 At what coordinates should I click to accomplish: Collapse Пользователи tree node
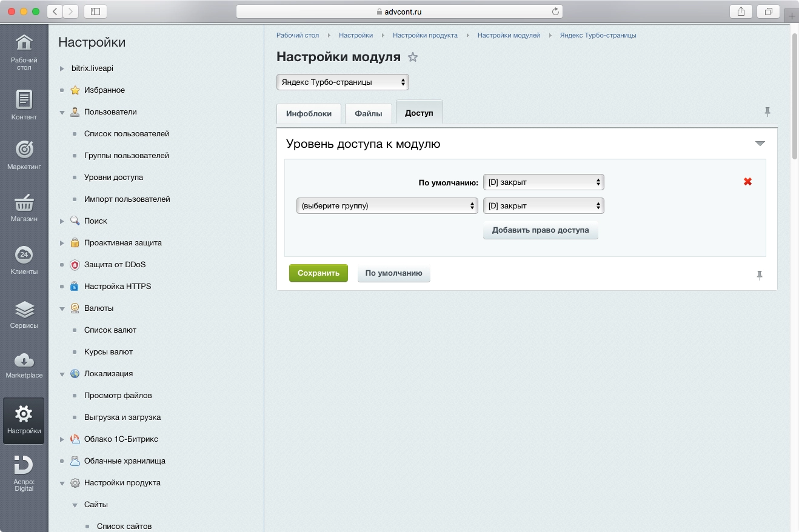tap(62, 112)
